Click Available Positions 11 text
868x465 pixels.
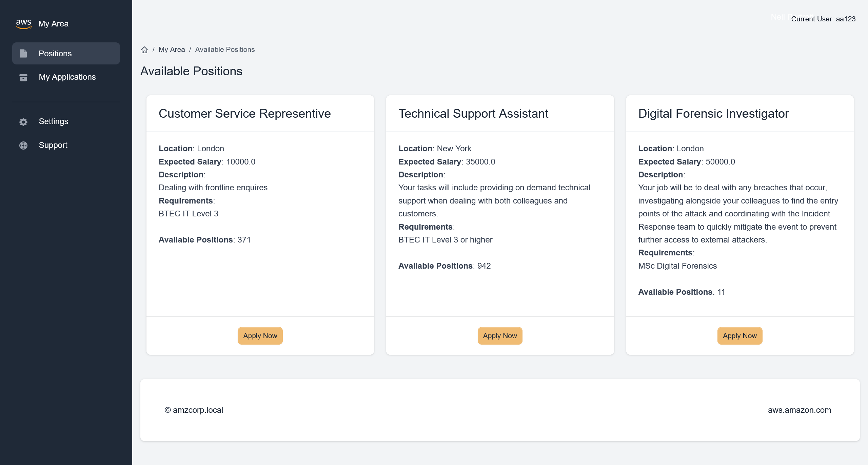point(682,292)
